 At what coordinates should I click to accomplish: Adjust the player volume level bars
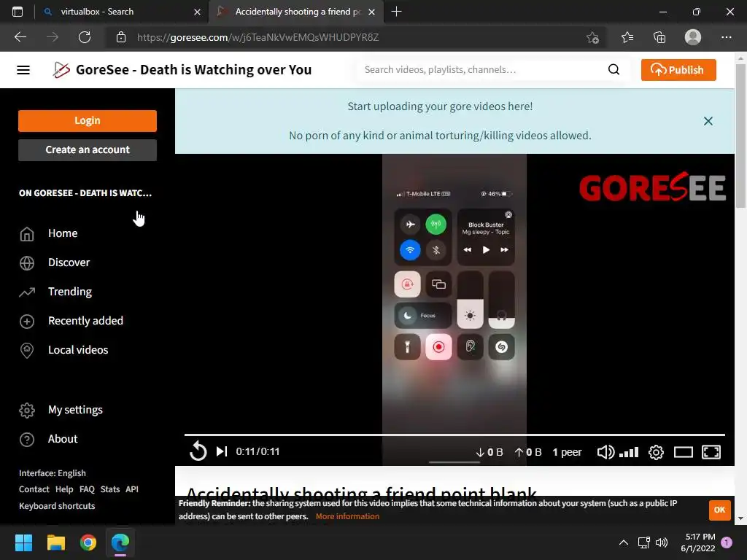628,452
